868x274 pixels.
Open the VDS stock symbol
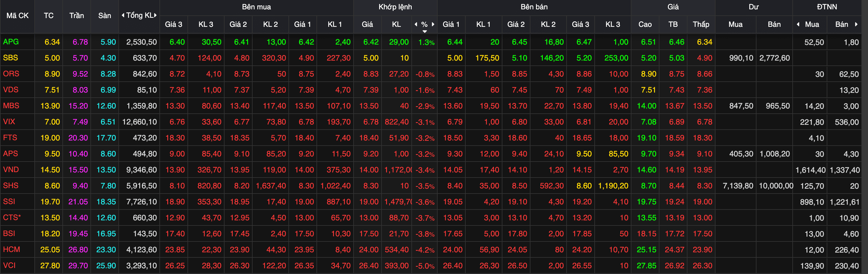tap(11, 90)
